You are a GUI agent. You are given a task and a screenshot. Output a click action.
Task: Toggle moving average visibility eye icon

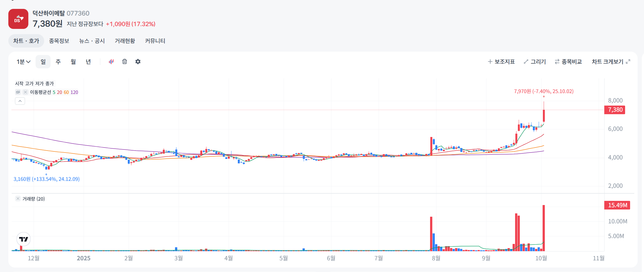(18, 92)
